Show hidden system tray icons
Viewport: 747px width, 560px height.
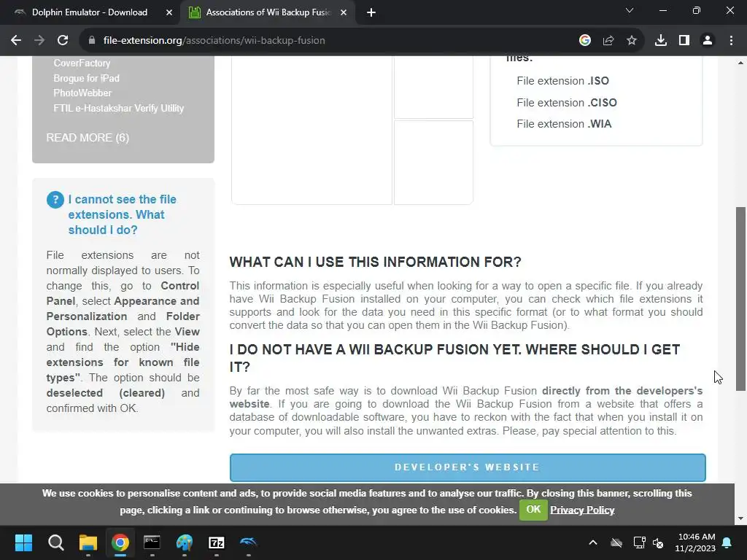(593, 542)
